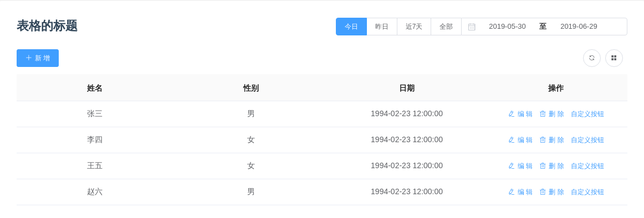Select the name cell 李四
This screenshot has width=644, height=218.
pos(94,140)
